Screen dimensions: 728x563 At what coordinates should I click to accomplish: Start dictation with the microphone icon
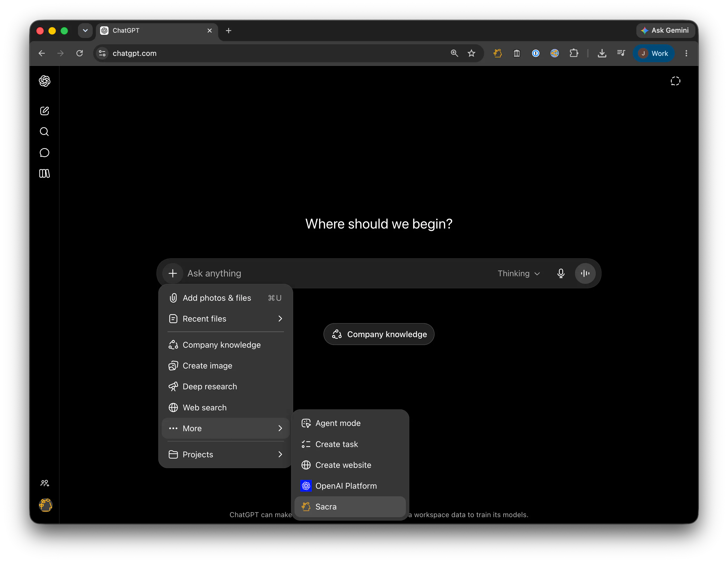[561, 274]
